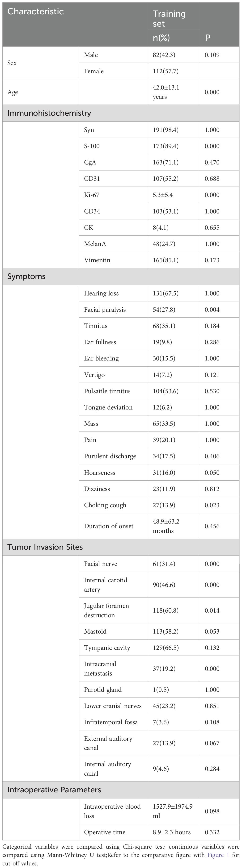The width and height of the screenshot is (242, 868).
Task: Click the Training set column header
Action: (169, 18)
